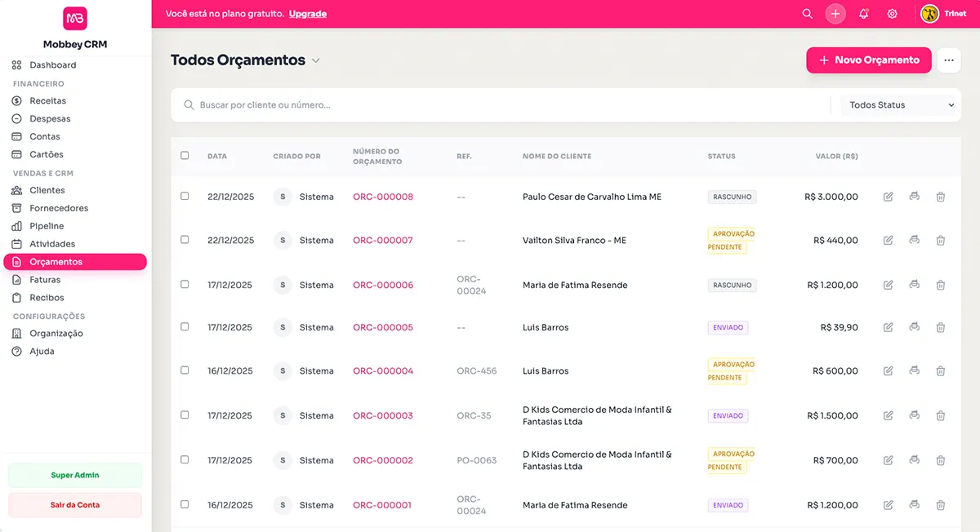Open the notifications bell icon
The width and height of the screenshot is (980, 532).
coord(864,14)
